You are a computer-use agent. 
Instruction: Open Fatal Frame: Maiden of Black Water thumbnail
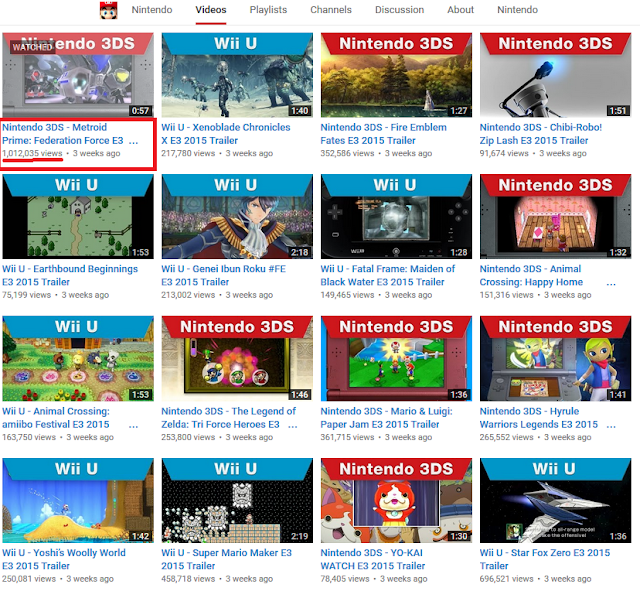pos(396,217)
